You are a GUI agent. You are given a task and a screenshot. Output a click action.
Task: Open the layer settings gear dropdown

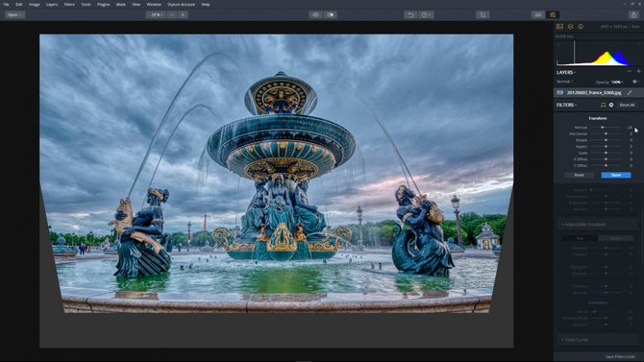635,82
